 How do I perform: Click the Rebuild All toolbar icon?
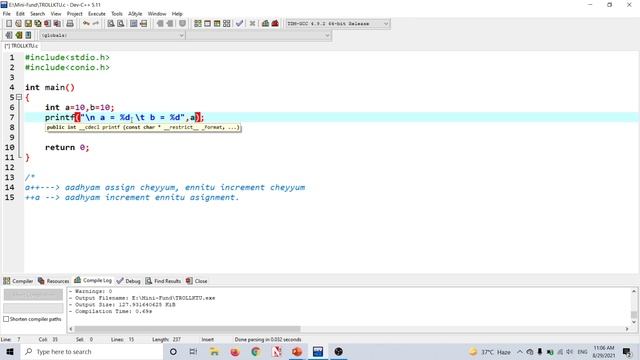(227, 24)
